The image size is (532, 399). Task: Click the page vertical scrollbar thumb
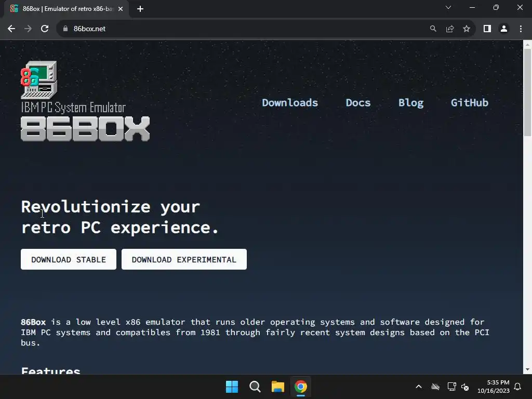[527, 92]
